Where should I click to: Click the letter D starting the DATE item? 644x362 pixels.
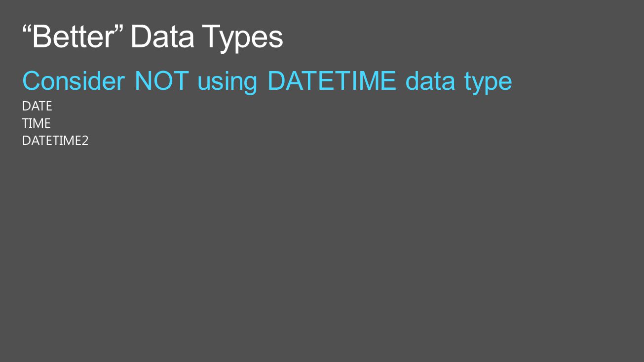pyautogui.click(x=26, y=106)
